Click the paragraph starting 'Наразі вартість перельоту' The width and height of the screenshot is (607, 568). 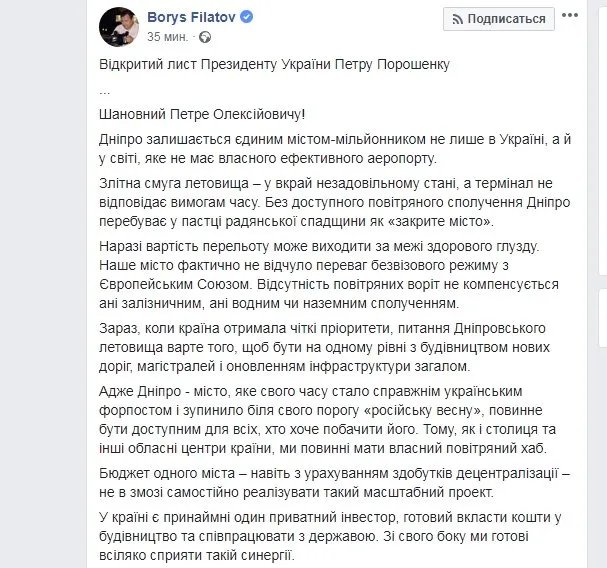coord(320,274)
